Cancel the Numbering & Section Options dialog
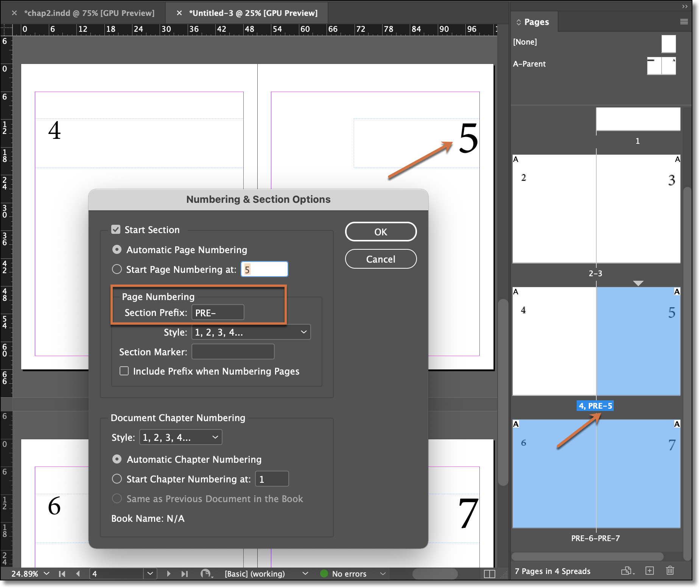 (x=381, y=259)
